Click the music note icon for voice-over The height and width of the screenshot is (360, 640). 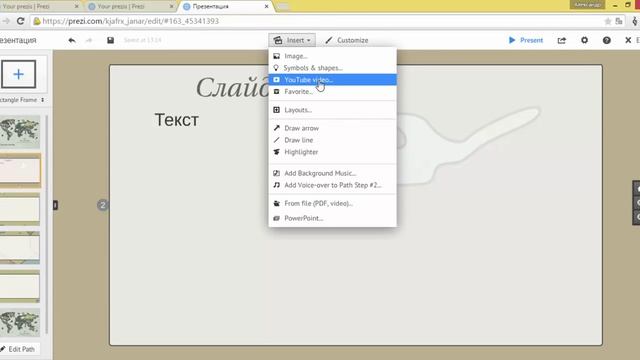pos(276,185)
